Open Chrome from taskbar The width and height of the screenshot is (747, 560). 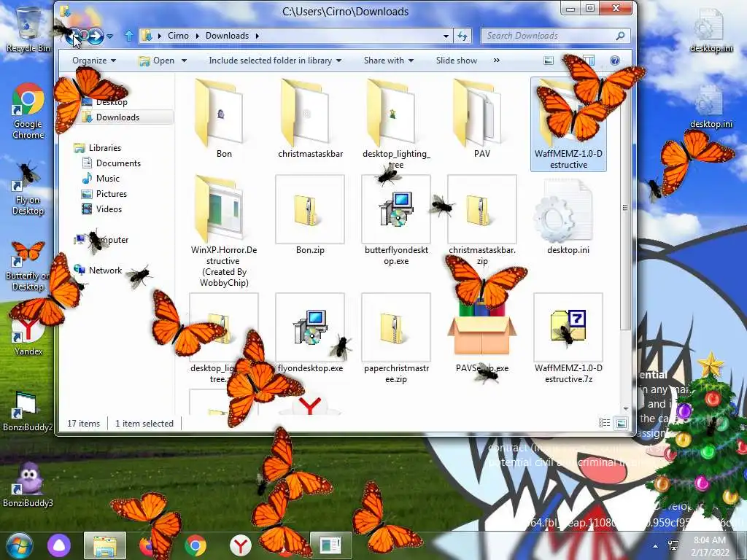tap(196, 545)
